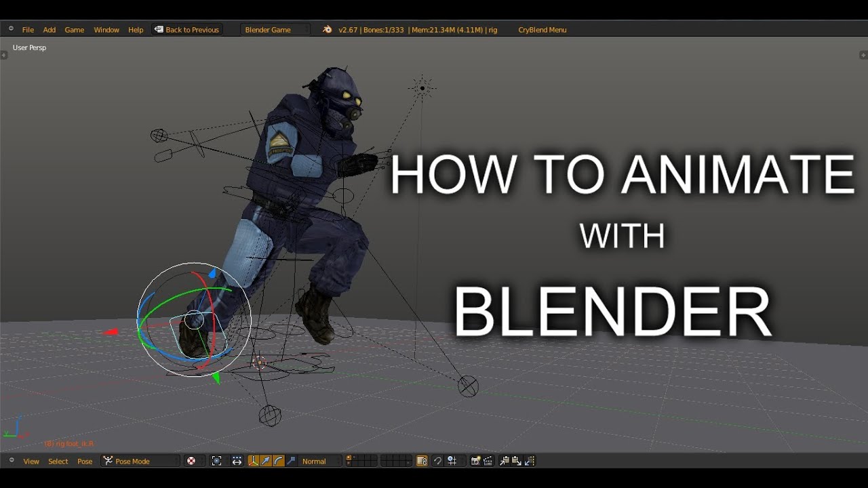Open the CryBlend Menu
The width and height of the screenshot is (868, 488).
click(542, 30)
